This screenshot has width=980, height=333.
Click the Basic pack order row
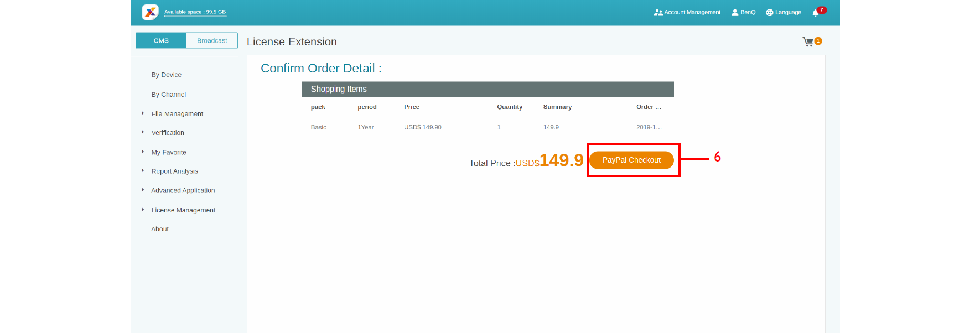point(487,127)
